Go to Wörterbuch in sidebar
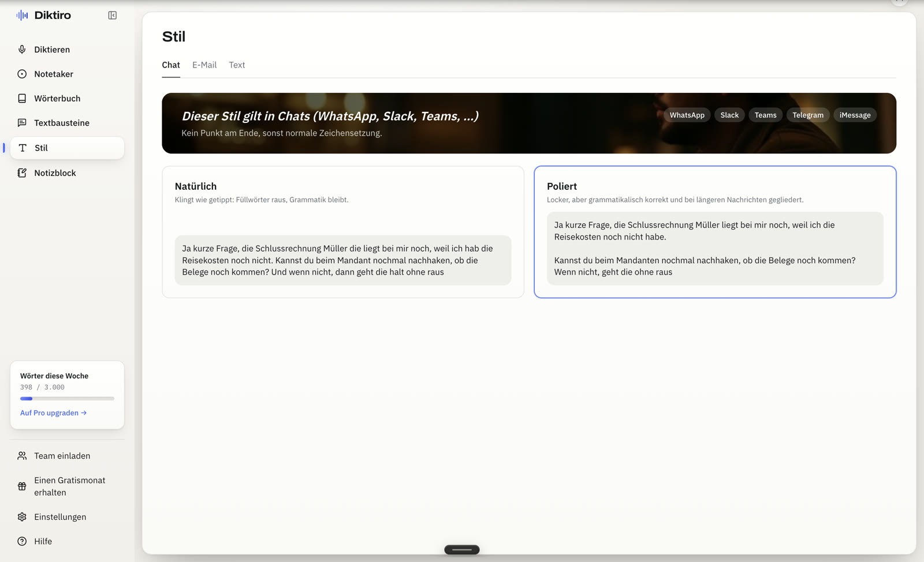The image size is (924, 562). pyautogui.click(x=67, y=99)
